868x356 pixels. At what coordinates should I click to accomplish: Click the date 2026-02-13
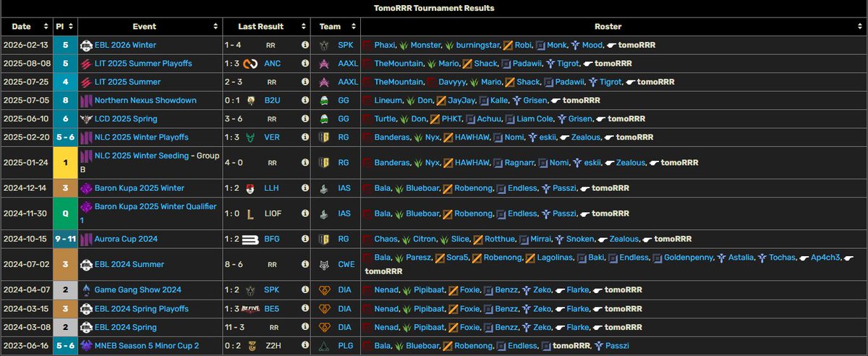pos(27,45)
